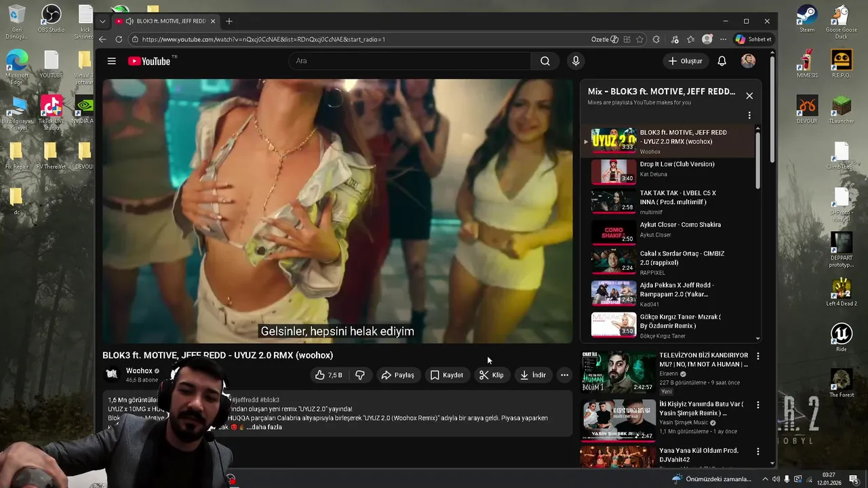Open the notifications bell
Image resolution: width=868 pixels, height=488 pixels.
[722, 61]
